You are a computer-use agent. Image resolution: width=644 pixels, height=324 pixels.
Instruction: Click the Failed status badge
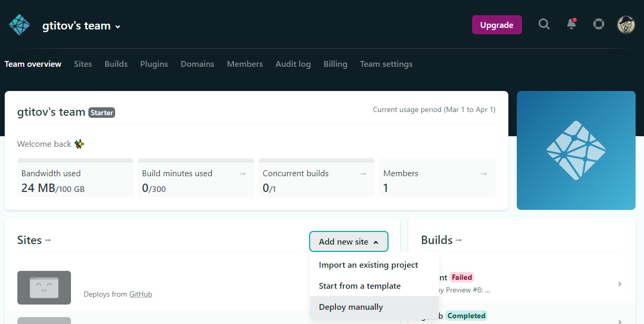tap(462, 277)
